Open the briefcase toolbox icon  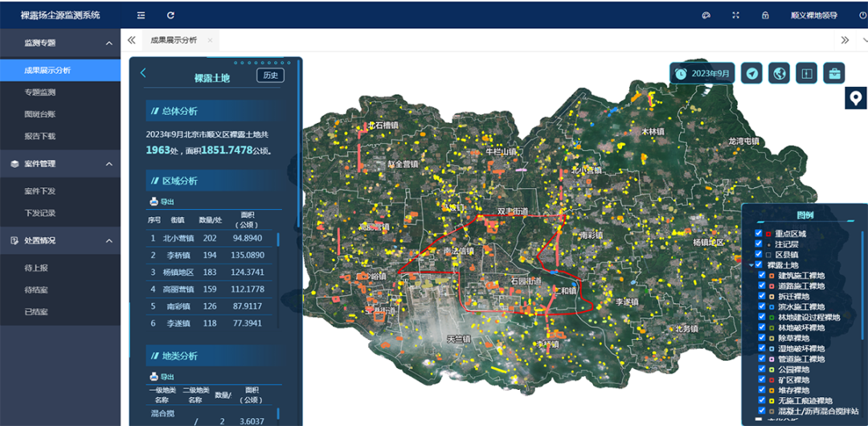coord(834,73)
